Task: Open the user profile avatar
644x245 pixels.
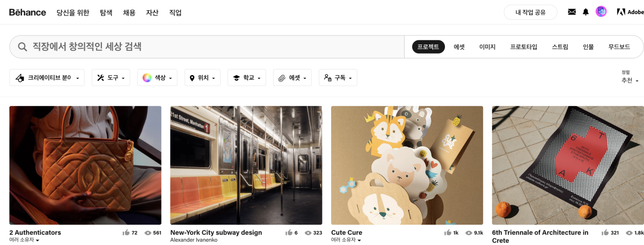Action: (601, 12)
